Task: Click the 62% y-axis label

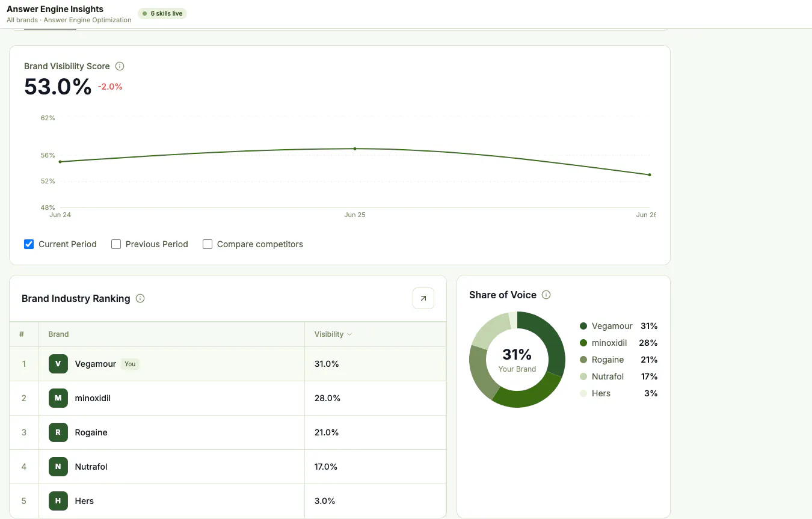Action: click(x=48, y=118)
